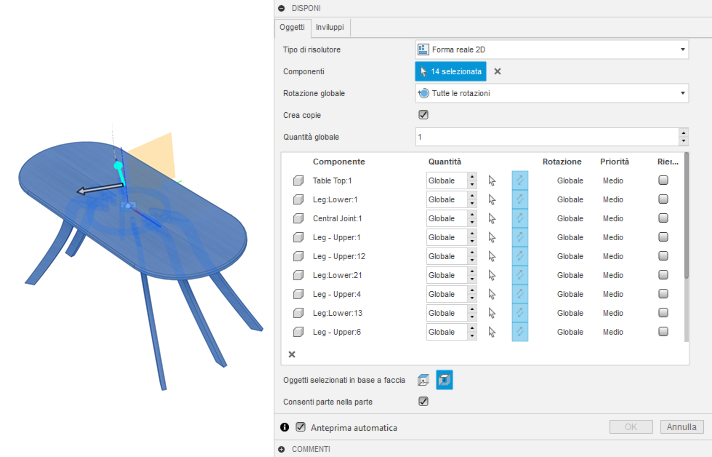Decrease Quantità globale with the down arrow

(683, 141)
